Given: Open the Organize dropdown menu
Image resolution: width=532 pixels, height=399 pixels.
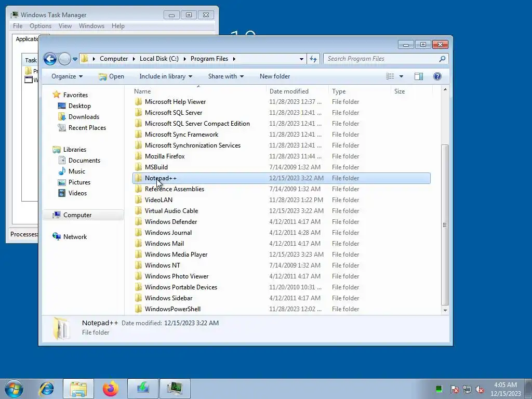Looking at the screenshot, I should pos(67,76).
